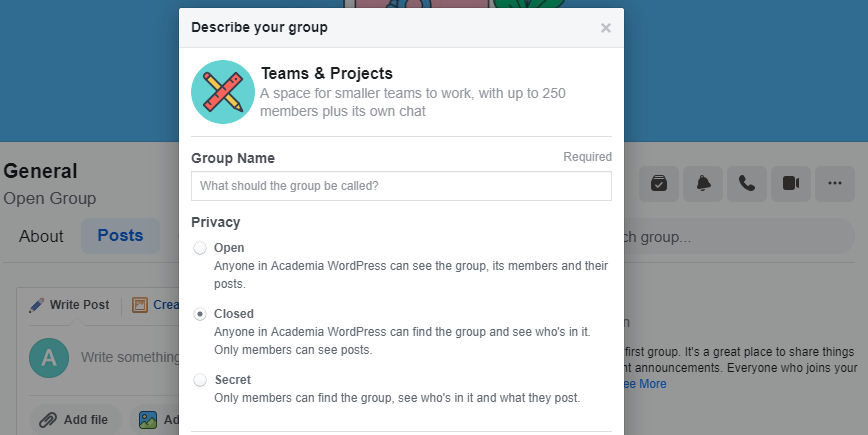
Task: Click the See More link
Action: coord(645,384)
